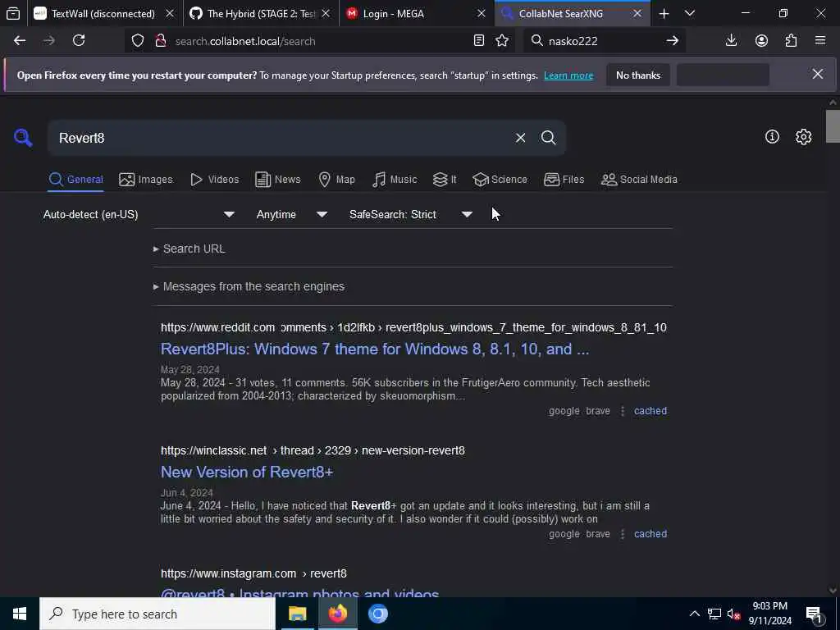The image size is (840, 630).
Task: Submit search with the magnifier button
Action: (548, 138)
